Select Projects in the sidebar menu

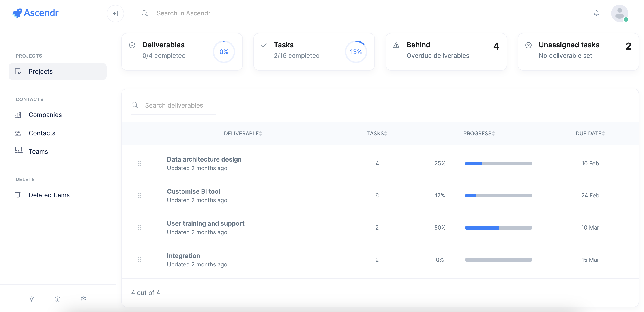[40, 71]
